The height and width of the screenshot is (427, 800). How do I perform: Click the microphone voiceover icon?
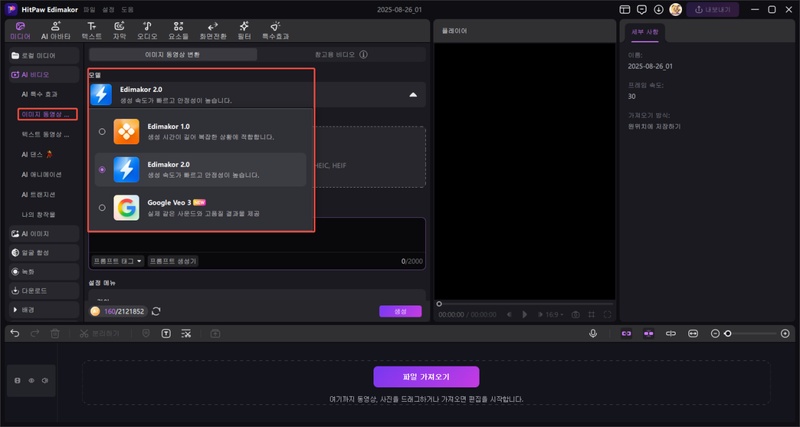point(593,333)
